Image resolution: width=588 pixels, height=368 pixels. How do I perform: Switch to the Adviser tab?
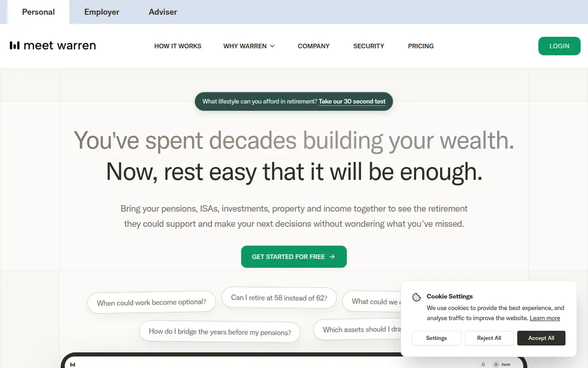(x=163, y=12)
